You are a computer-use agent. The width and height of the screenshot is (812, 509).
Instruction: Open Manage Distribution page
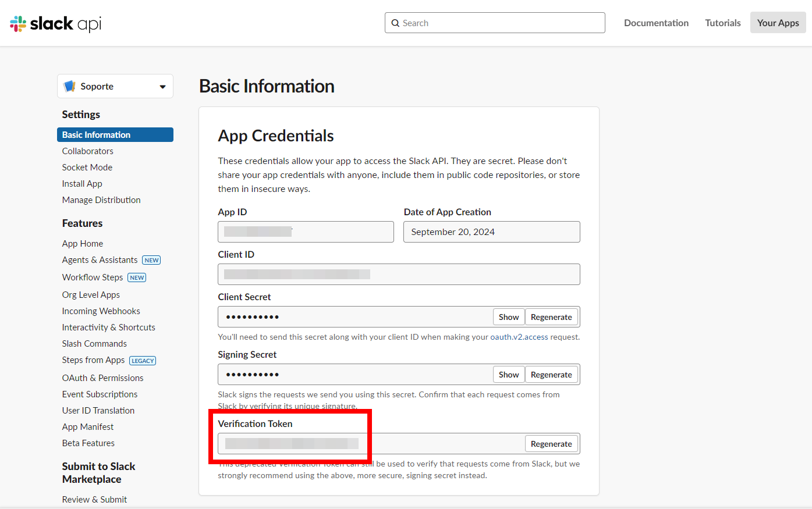click(x=101, y=200)
